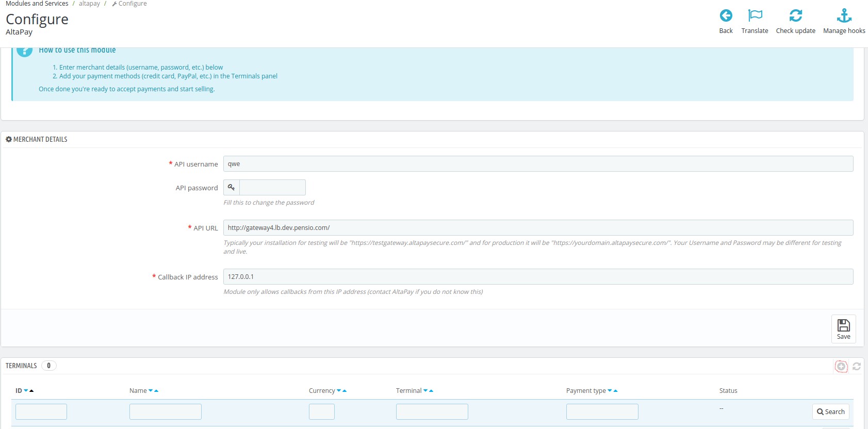Click 'Module only allows callbacks' hint

pyautogui.click(x=353, y=292)
